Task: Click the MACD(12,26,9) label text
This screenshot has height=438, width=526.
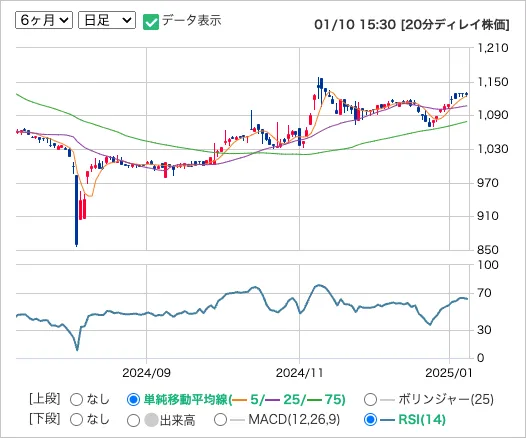Action: (x=294, y=420)
